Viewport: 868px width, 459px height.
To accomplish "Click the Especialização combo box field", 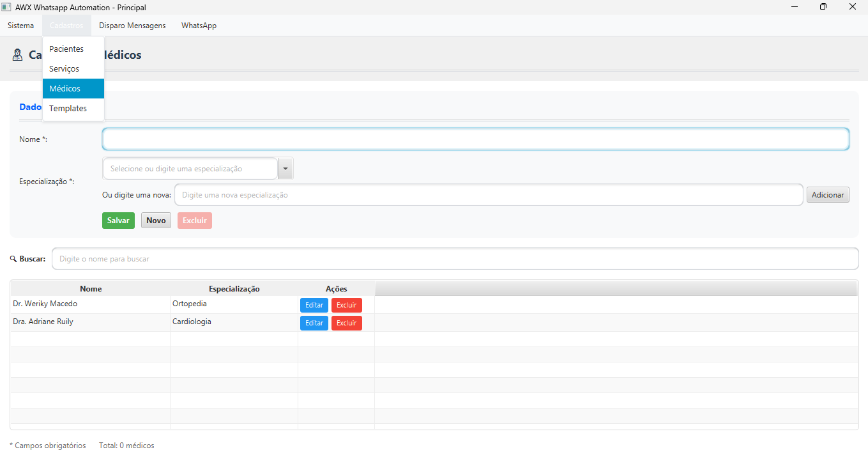I will 190,169.
